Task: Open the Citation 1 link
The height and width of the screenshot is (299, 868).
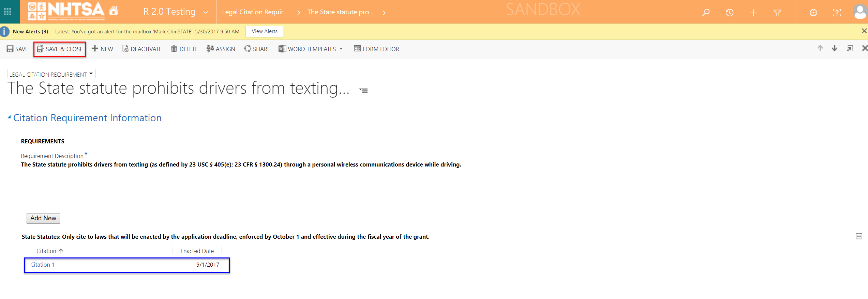Action: pos(42,265)
